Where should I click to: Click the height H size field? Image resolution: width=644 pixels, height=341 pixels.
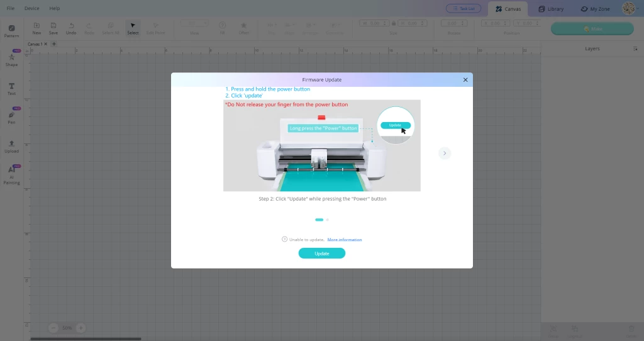click(413, 23)
